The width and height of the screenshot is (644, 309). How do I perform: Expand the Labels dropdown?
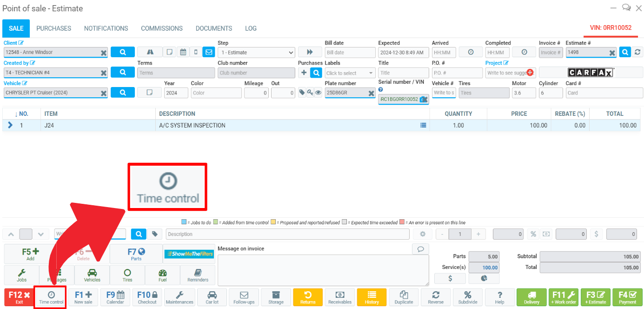click(x=350, y=73)
